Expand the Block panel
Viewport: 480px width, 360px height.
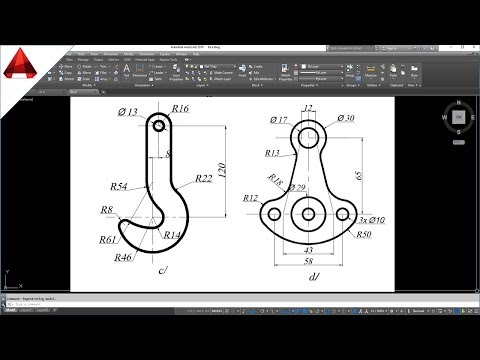coord(257,85)
